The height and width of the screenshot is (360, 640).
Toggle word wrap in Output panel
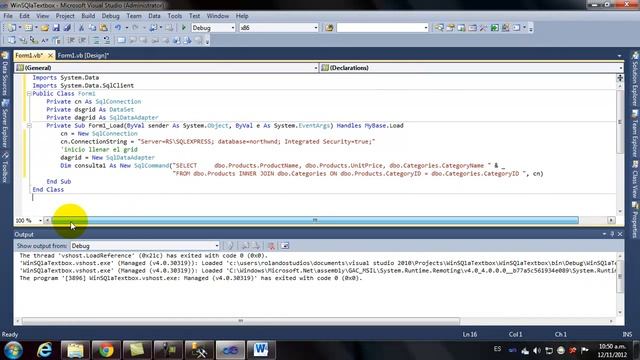coord(285,246)
